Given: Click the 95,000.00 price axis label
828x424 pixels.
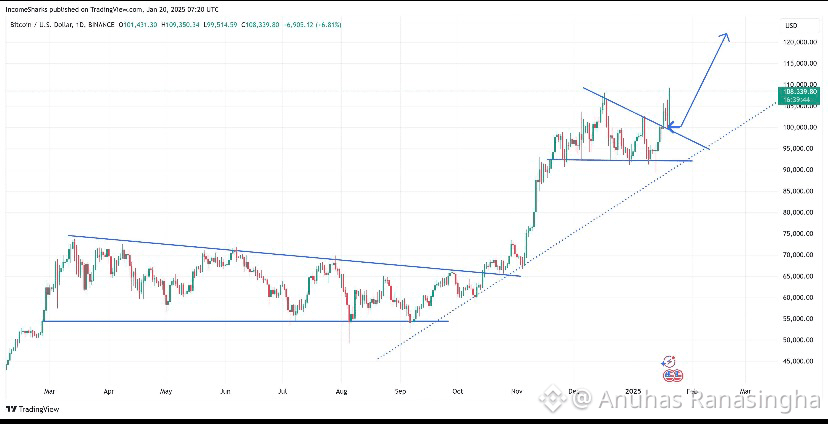Looking at the screenshot, I should tap(798, 149).
